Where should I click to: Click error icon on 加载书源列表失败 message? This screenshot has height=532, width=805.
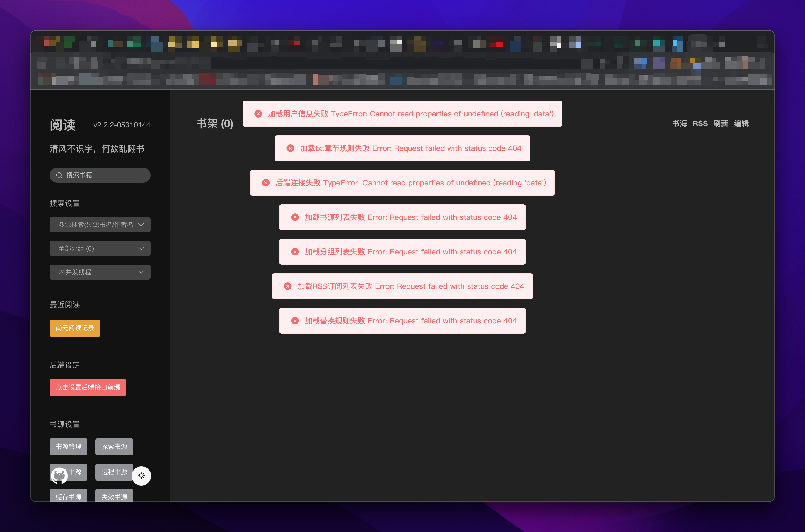(295, 217)
